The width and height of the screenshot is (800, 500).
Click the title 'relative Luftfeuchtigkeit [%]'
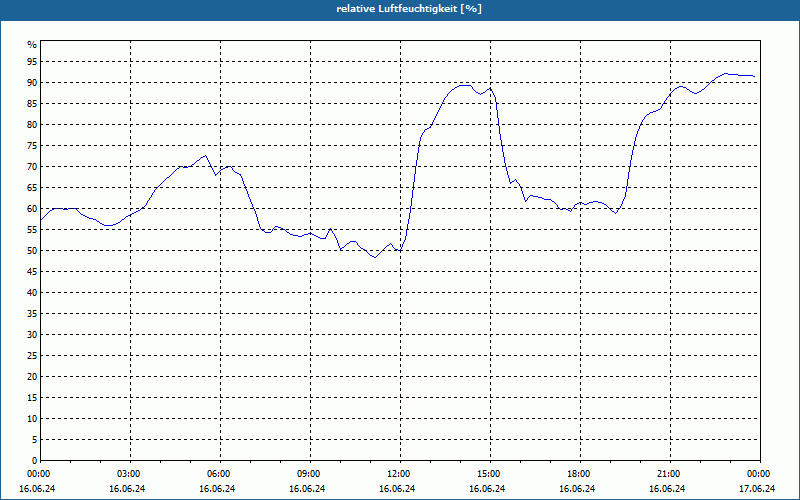point(409,9)
